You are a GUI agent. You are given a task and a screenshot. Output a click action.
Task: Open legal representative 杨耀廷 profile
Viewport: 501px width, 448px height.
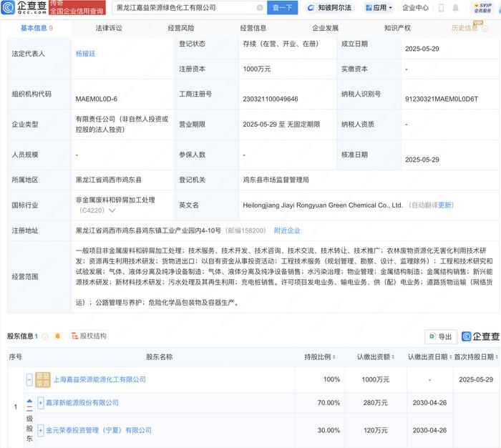85,54
